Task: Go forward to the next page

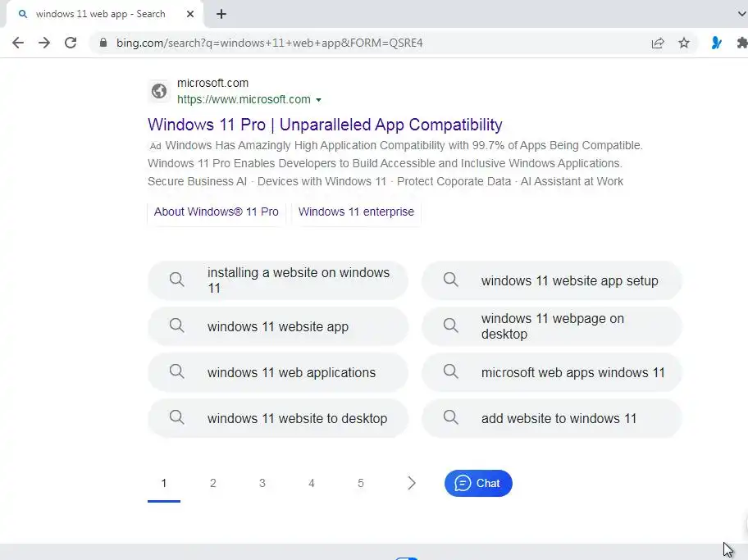Action: point(44,43)
